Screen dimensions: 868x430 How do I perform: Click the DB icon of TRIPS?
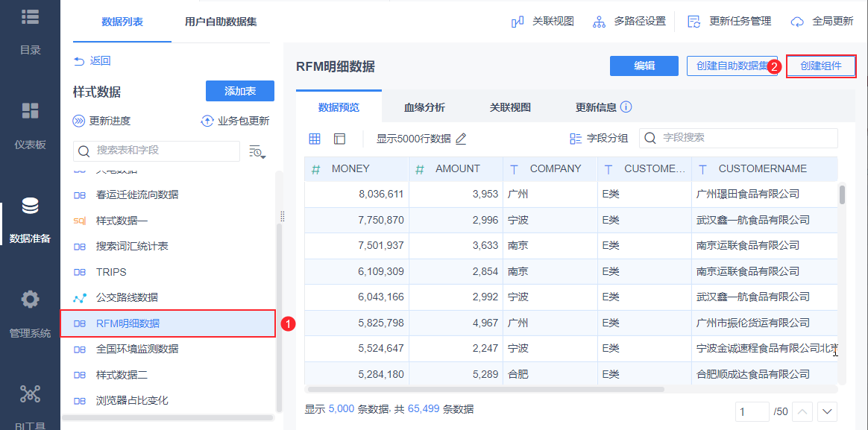pos(80,272)
